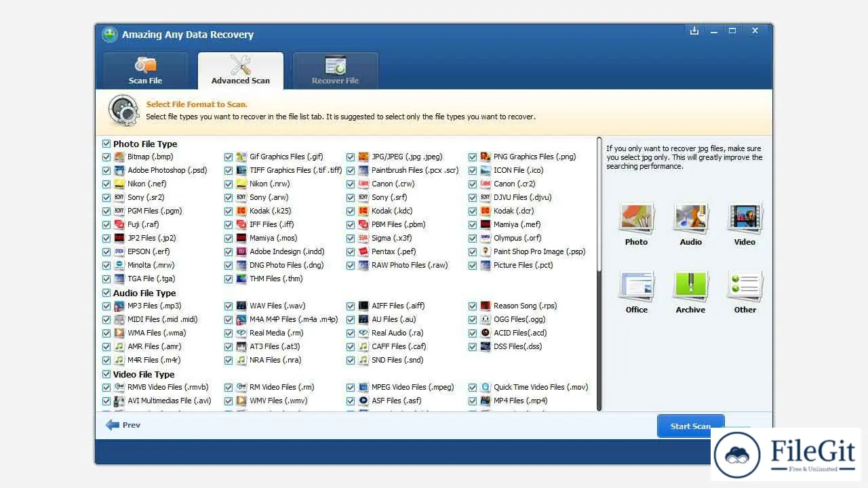868x488 pixels.
Task: Click the JPG/JPEG file type icon
Action: pyautogui.click(x=363, y=157)
